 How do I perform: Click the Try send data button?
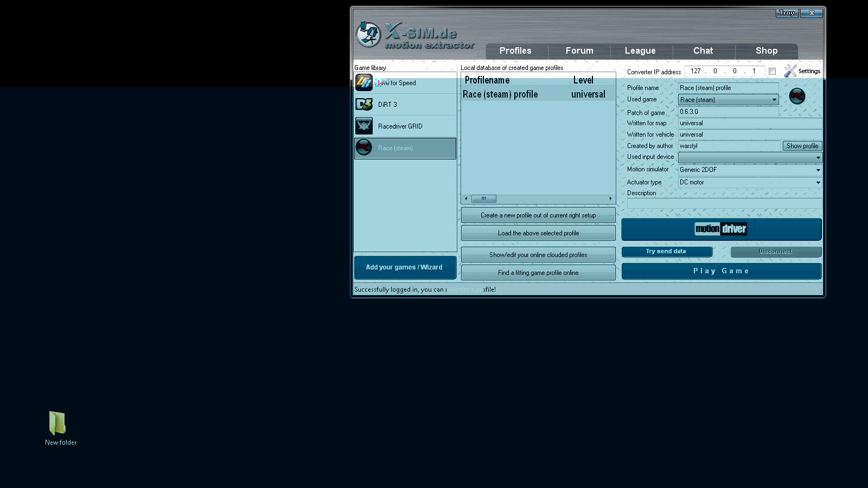click(x=666, y=252)
